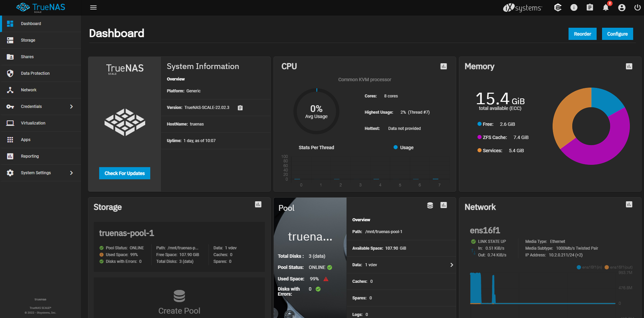Click the Power button icon
Screen dimensions: 644x318
(x=637, y=7)
